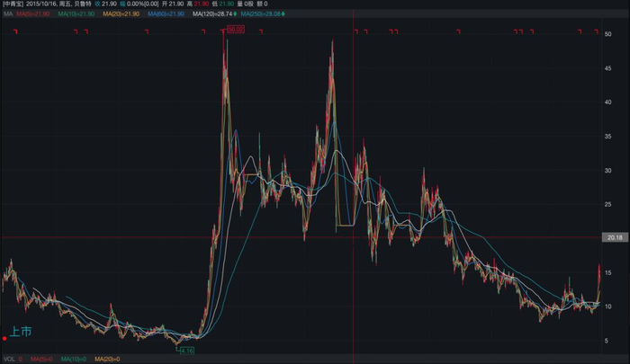Click the green down arrow after MA(250)

[283, 14]
